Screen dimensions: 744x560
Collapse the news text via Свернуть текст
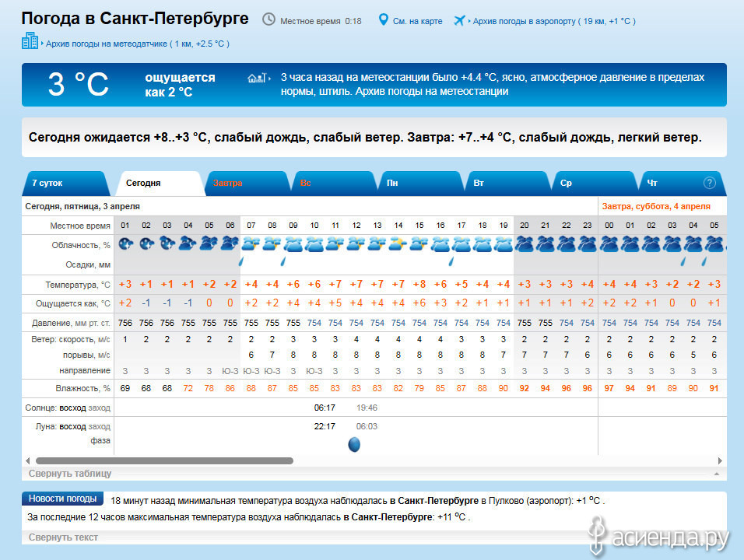[x=63, y=537]
